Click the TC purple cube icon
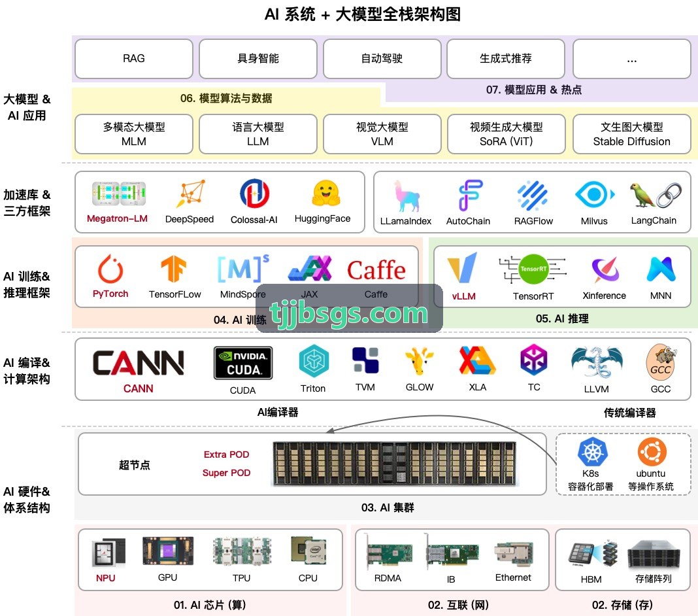This screenshot has width=698, height=616. coord(534,360)
